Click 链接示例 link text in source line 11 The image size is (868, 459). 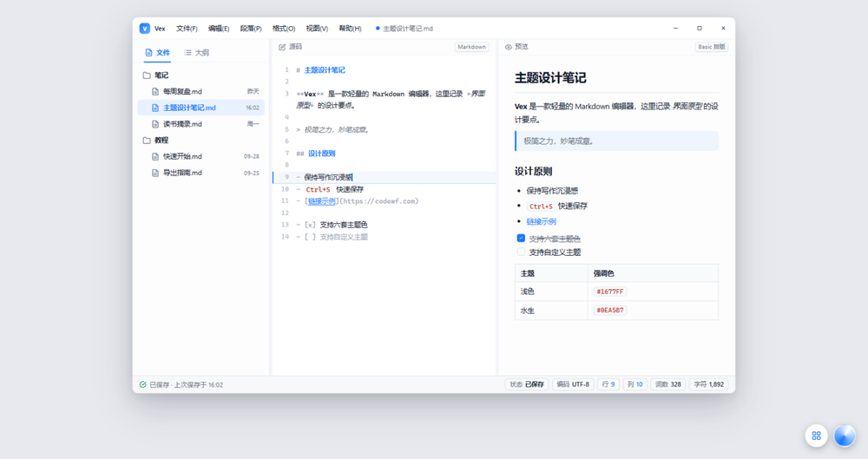[x=322, y=201]
